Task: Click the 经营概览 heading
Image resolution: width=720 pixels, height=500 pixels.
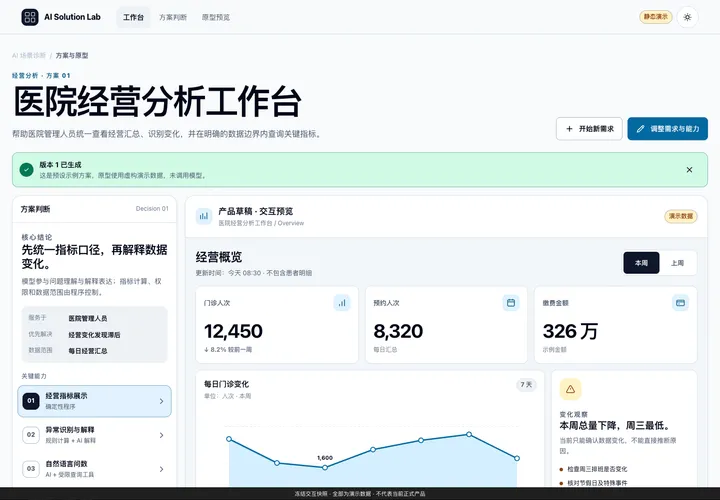Action: [x=219, y=257]
